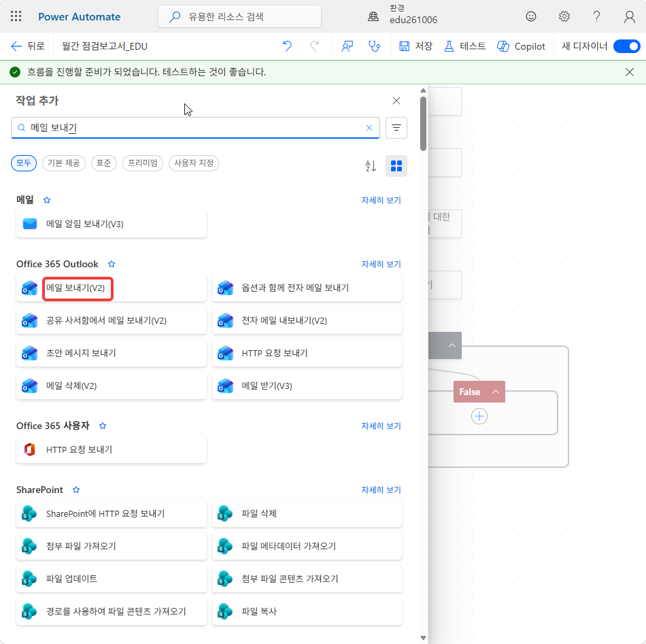
Task: Add 파일 업데이트 action
Action: (x=112, y=579)
